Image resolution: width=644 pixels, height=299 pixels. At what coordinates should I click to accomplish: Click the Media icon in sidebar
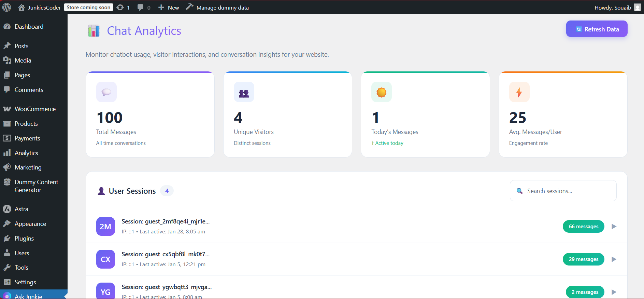click(x=7, y=60)
